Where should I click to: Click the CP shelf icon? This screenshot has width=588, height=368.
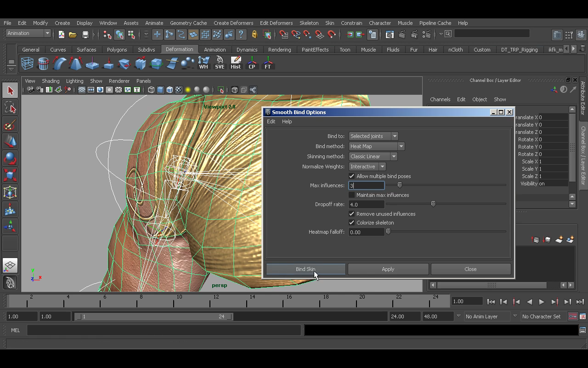(252, 63)
